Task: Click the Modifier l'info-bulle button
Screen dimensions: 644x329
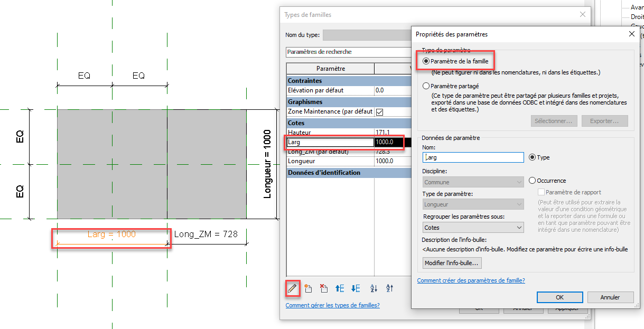Action: [452, 263]
